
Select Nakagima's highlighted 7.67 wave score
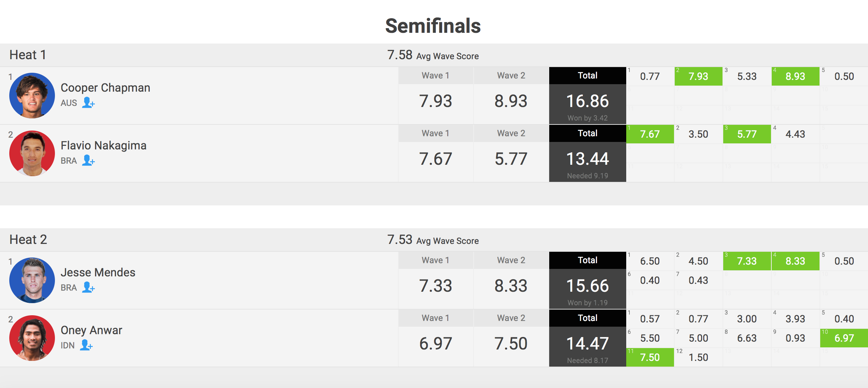[650, 134]
